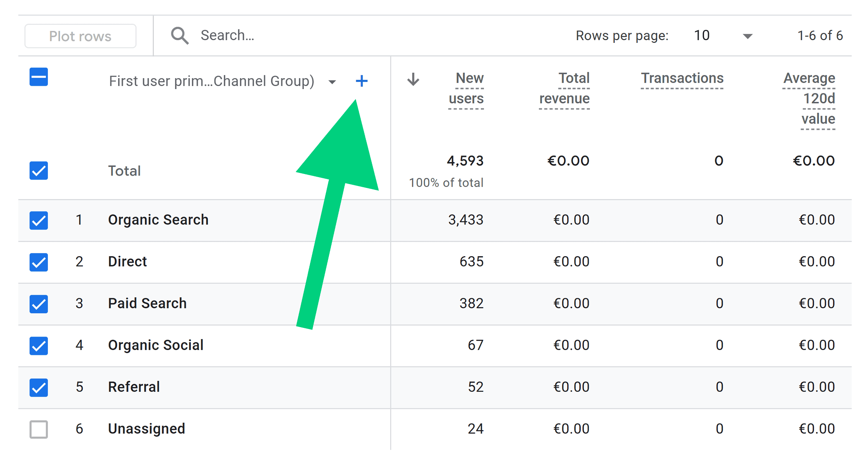
Task: Click the indeterminate select-all checkbox
Action: click(x=38, y=77)
